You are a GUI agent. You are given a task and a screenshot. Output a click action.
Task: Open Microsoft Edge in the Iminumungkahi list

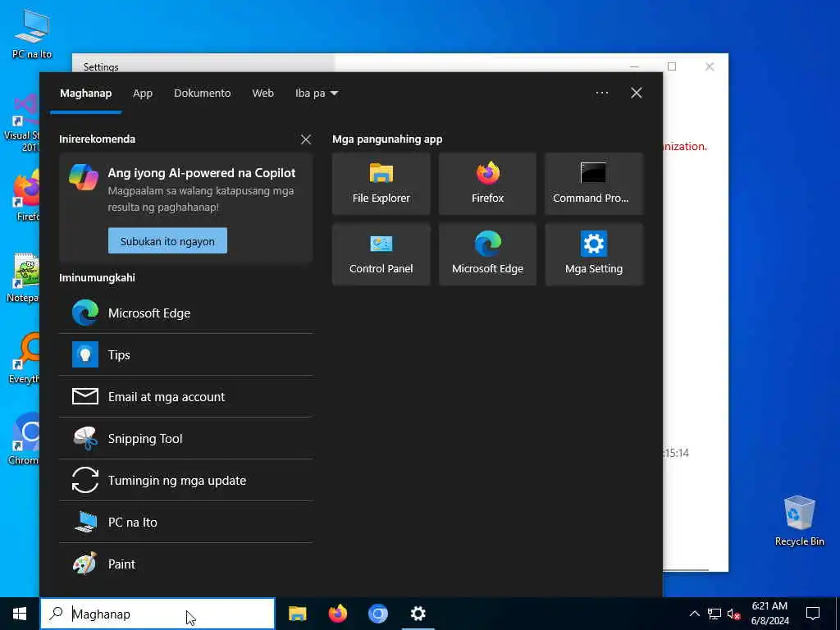pyautogui.click(x=185, y=313)
